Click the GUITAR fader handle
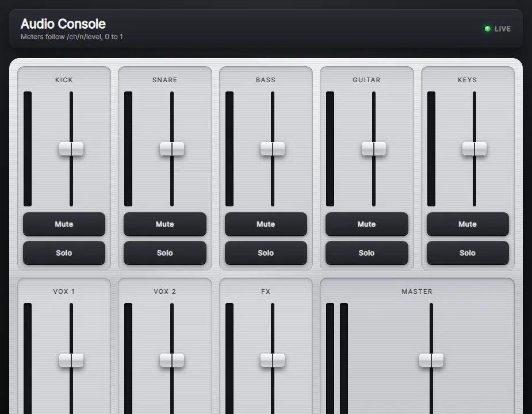 374,148
